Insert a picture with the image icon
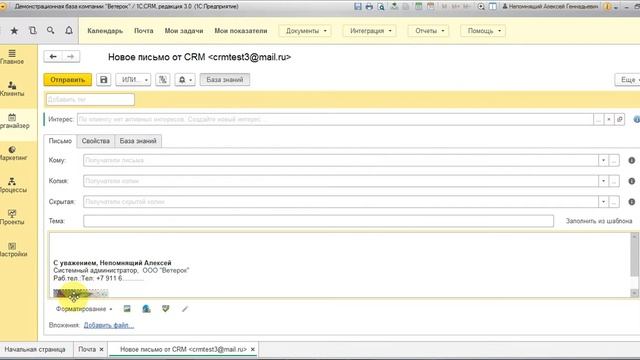The image size is (640, 360). (127, 309)
